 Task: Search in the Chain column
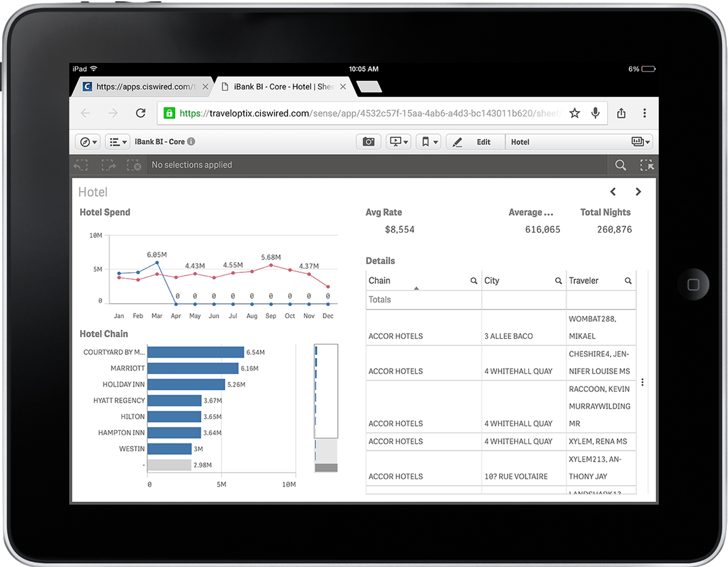[x=474, y=280]
